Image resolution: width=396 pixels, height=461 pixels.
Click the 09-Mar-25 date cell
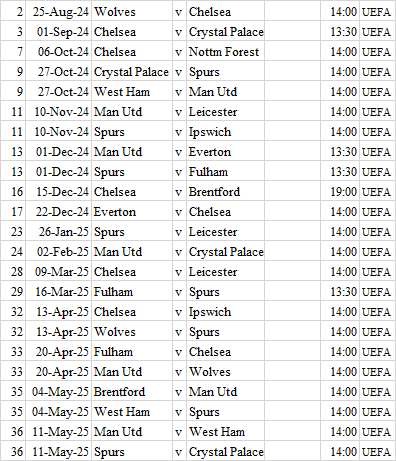[x=59, y=272]
